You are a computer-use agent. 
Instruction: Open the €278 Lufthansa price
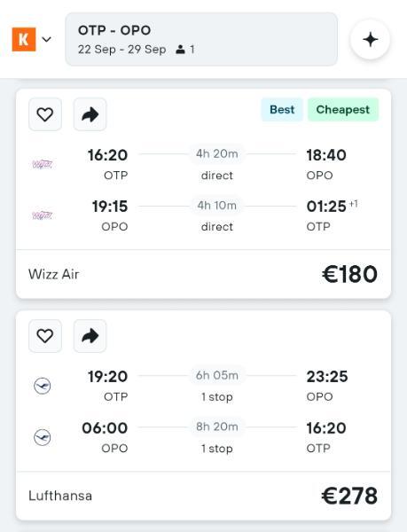pyautogui.click(x=349, y=496)
